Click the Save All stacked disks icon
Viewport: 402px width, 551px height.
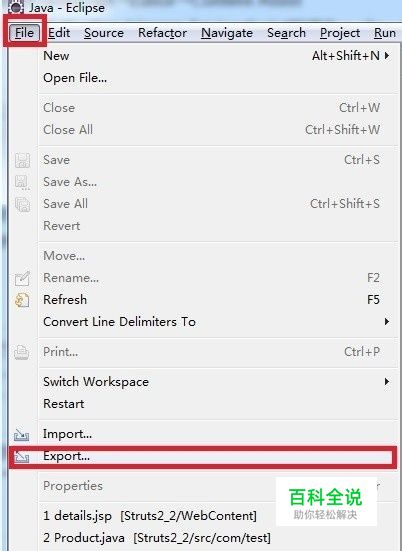pos(22,204)
